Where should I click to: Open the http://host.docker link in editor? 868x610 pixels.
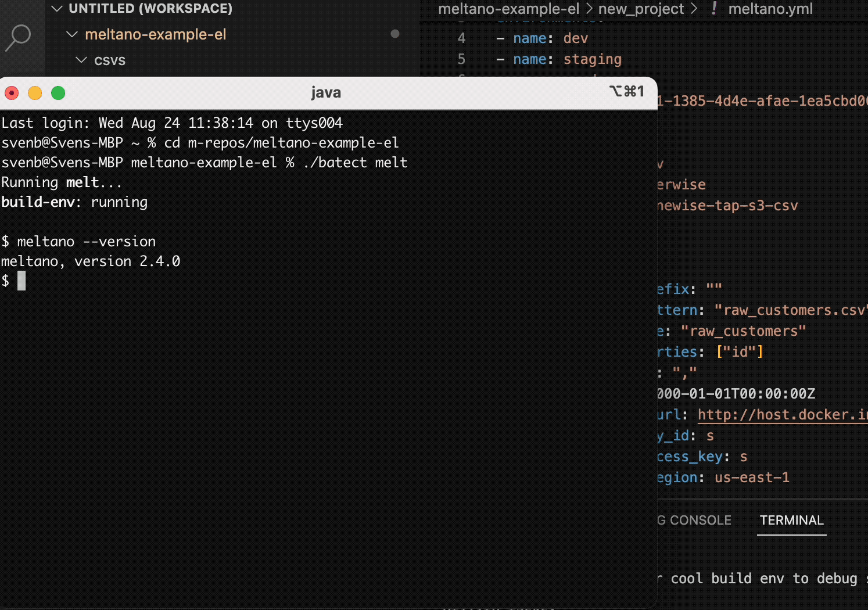(782, 415)
